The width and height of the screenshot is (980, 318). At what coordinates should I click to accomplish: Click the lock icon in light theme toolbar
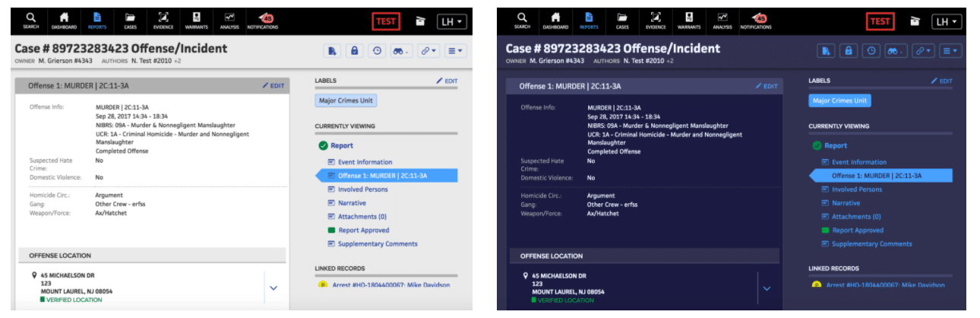pos(353,51)
